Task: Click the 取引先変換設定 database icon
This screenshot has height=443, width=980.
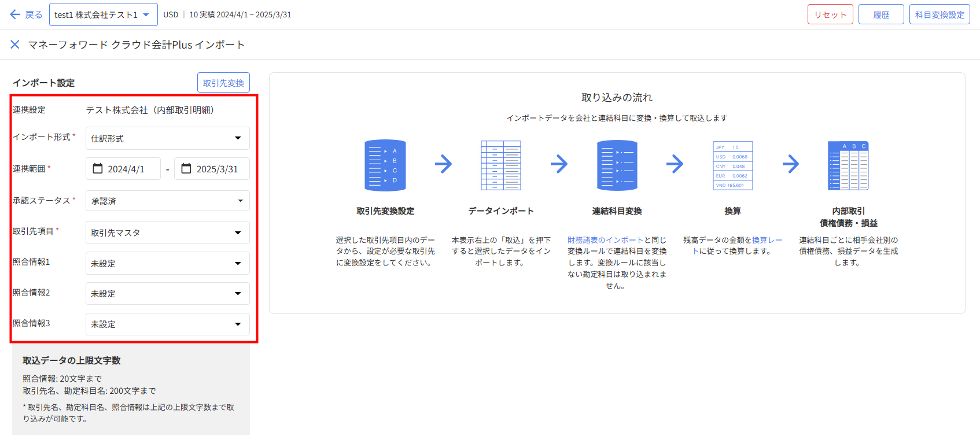Action: [385, 165]
